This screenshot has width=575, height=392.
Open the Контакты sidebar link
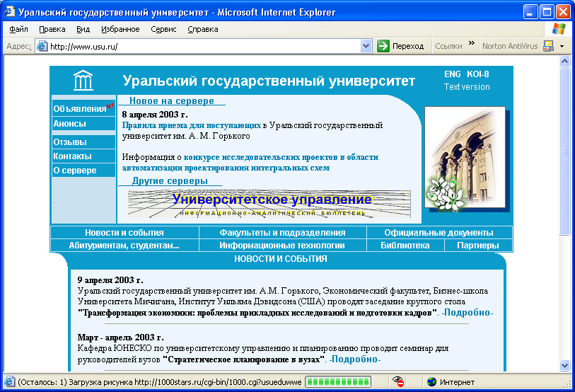(83, 156)
